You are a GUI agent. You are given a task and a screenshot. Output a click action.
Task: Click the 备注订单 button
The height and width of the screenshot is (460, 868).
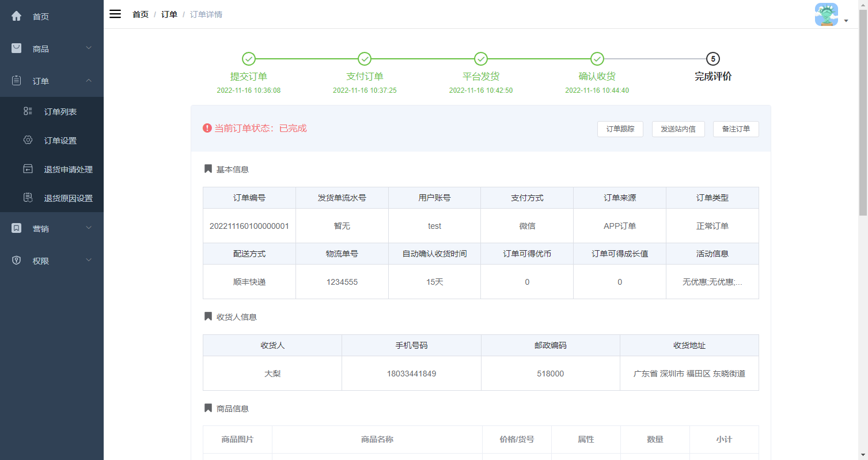point(736,129)
